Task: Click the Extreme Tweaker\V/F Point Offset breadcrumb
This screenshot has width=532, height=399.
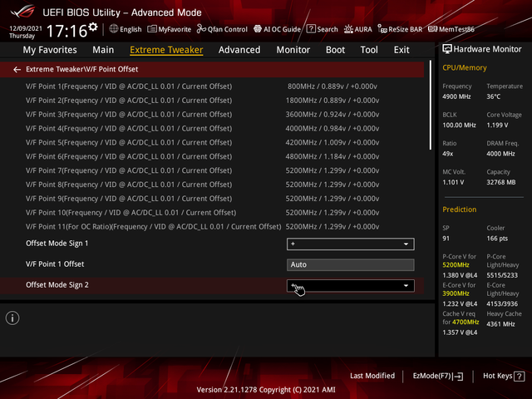Action: pos(82,69)
